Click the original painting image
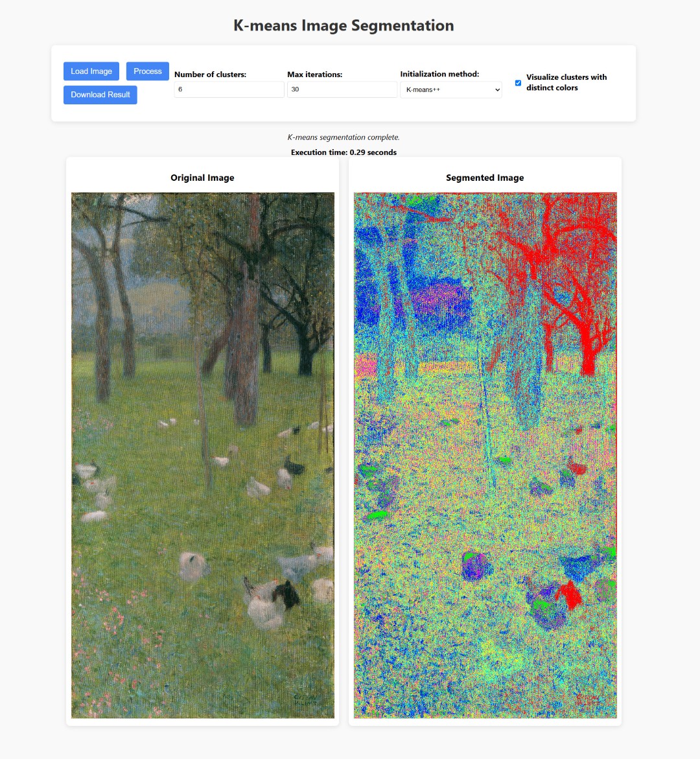This screenshot has width=700, height=759. pyautogui.click(x=203, y=455)
